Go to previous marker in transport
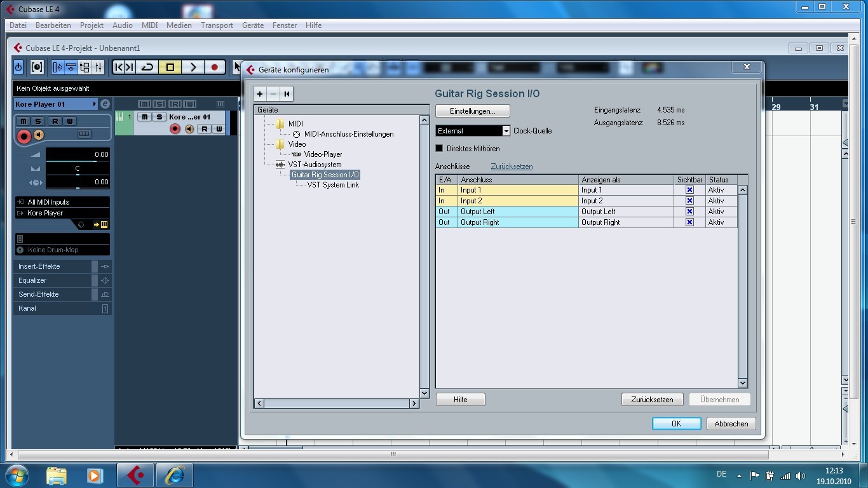The height and width of the screenshot is (488, 868). 119,67
